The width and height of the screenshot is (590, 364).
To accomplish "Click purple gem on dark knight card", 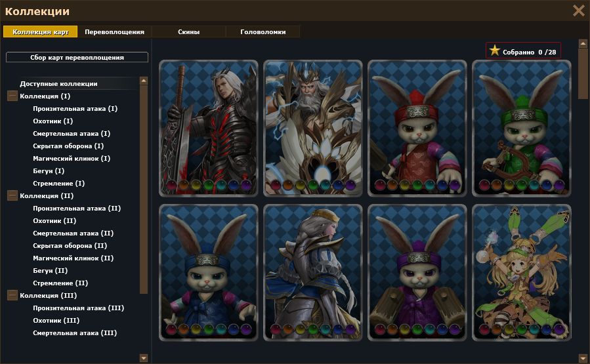I will click(x=245, y=185).
